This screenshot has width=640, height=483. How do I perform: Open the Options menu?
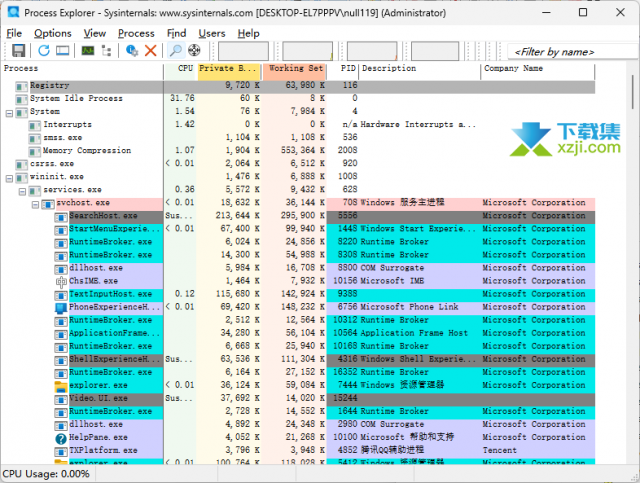pos(52,33)
